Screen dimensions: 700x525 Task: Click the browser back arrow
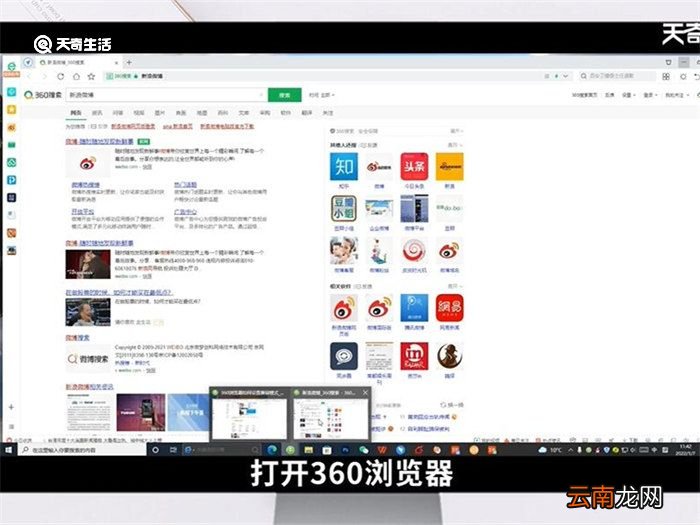[x=29, y=76]
